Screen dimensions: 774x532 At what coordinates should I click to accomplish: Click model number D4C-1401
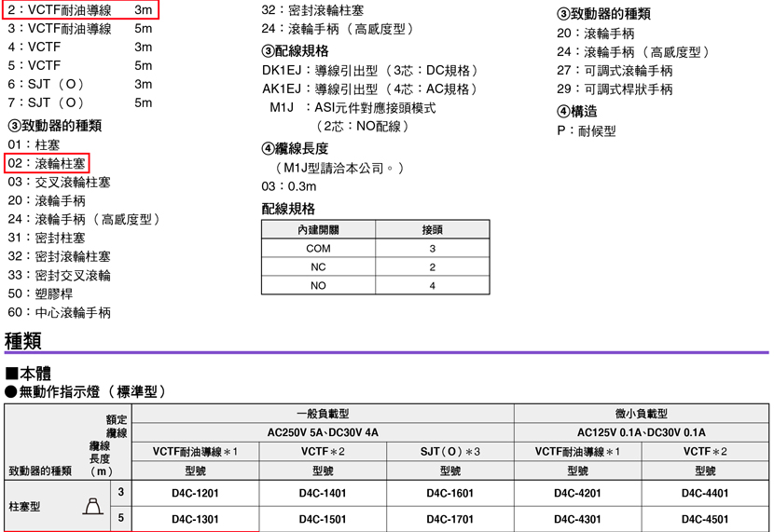tap(323, 493)
